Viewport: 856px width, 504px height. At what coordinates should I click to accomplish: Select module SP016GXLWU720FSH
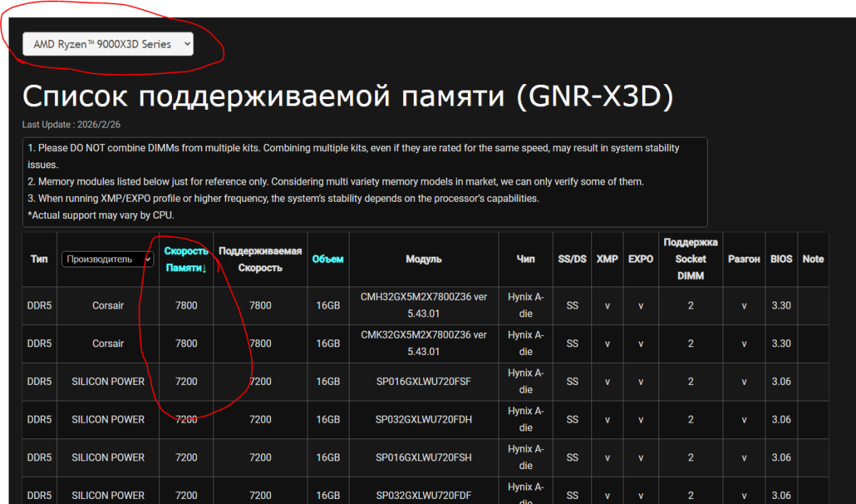[x=424, y=457]
